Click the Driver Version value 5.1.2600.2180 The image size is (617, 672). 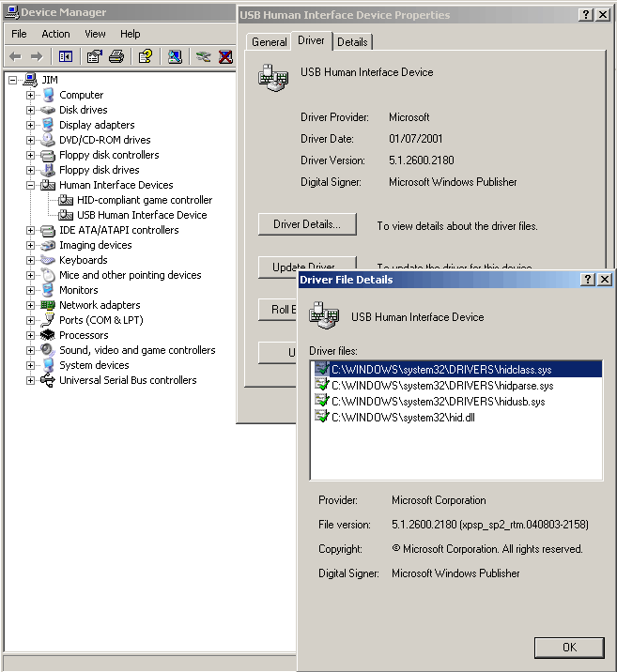(421, 160)
